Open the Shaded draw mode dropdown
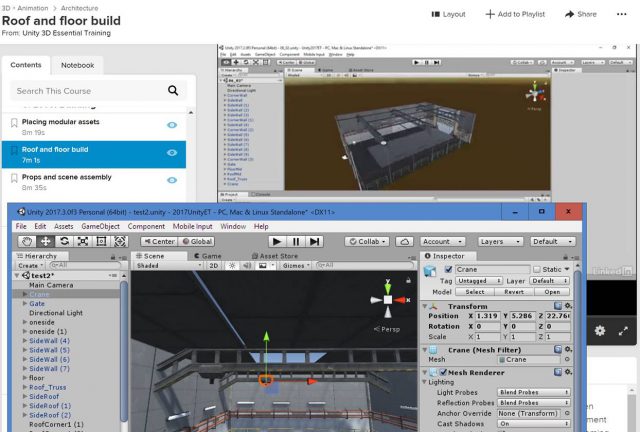640x432 pixels. pyautogui.click(x=169, y=266)
